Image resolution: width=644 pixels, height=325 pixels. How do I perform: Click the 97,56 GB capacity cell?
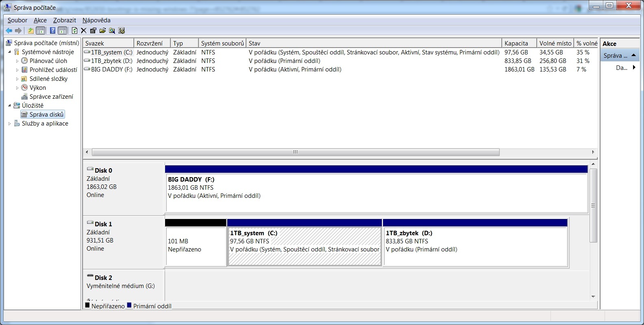516,52
